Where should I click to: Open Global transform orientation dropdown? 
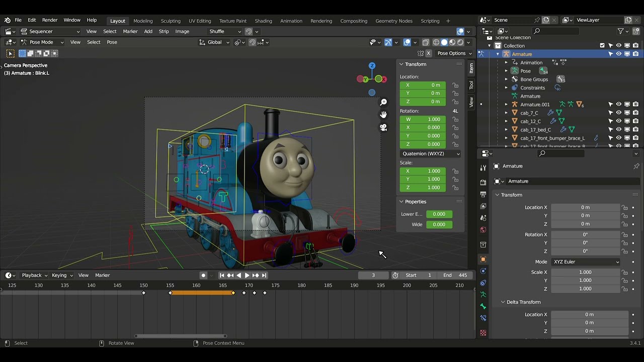pyautogui.click(x=214, y=42)
